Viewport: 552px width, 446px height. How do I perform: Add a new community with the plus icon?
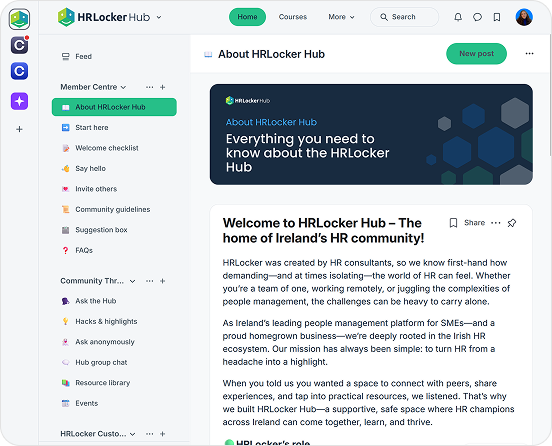coord(19,129)
